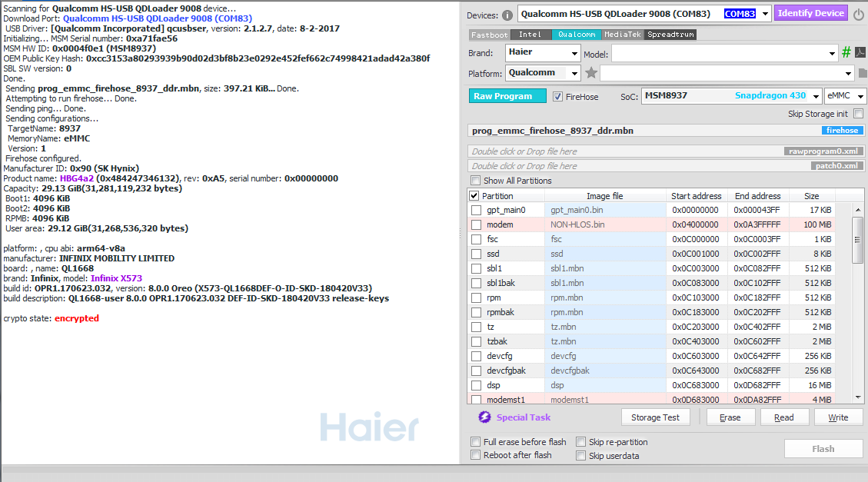Click the partition list scrollbar thumb
This screenshot has width=868, height=482.
(857, 240)
